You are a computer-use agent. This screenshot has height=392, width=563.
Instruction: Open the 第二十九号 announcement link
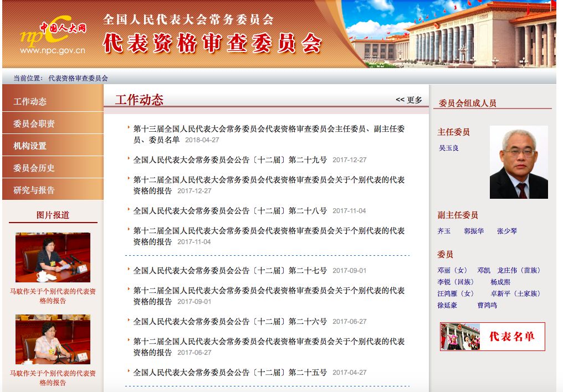(x=230, y=159)
